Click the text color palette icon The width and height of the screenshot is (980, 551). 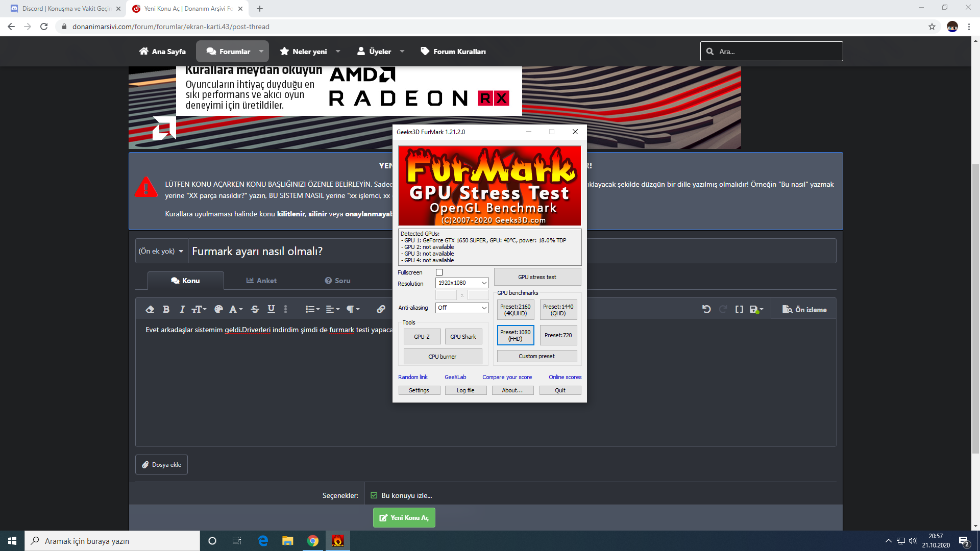[x=218, y=309]
